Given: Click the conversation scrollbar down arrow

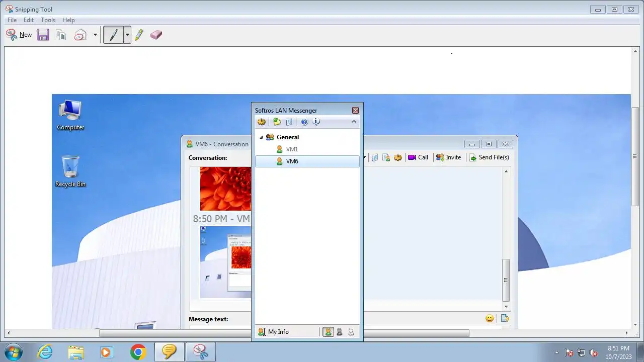Looking at the screenshot, I should 506,306.
